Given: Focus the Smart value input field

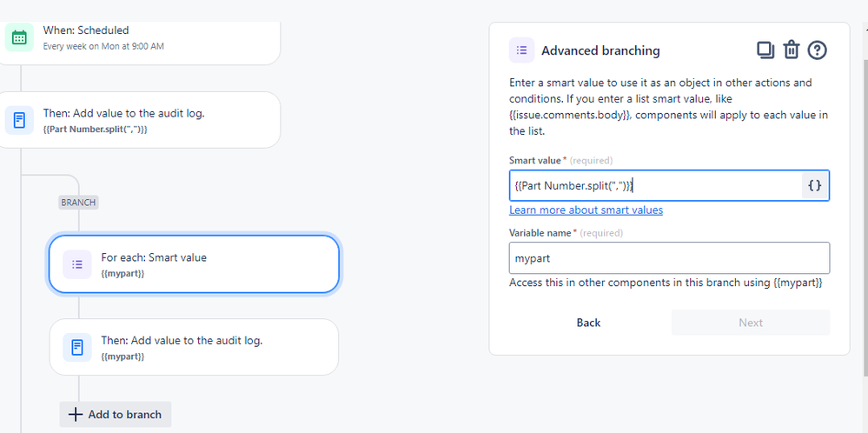Looking at the screenshot, I should point(655,185).
